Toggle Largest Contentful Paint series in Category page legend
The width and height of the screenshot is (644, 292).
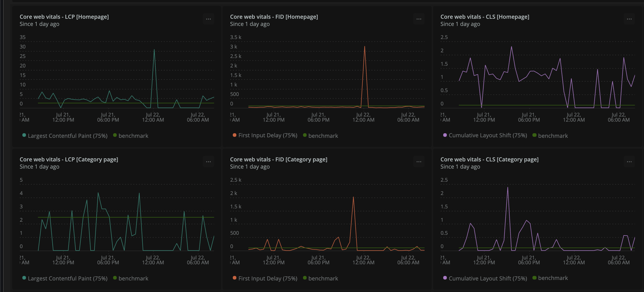coord(67,279)
